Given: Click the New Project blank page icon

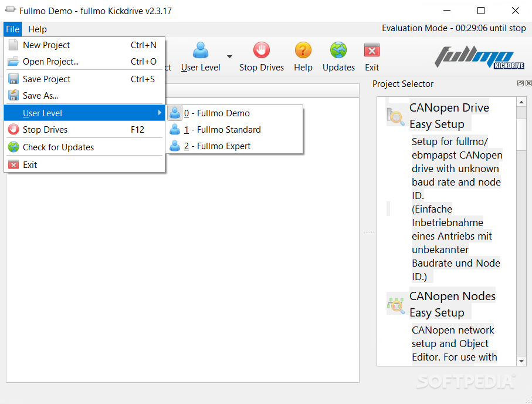Looking at the screenshot, I should pyautogui.click(x=13, y=45).
